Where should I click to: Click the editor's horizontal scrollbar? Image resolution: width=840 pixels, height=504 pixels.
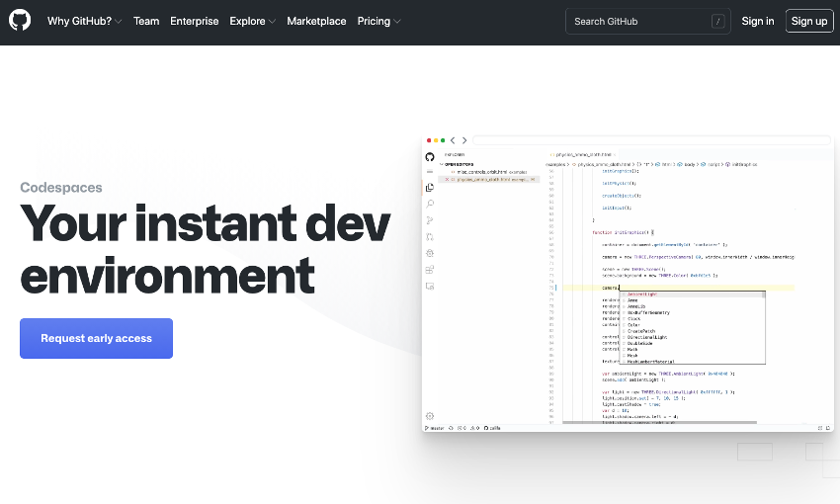659,423
